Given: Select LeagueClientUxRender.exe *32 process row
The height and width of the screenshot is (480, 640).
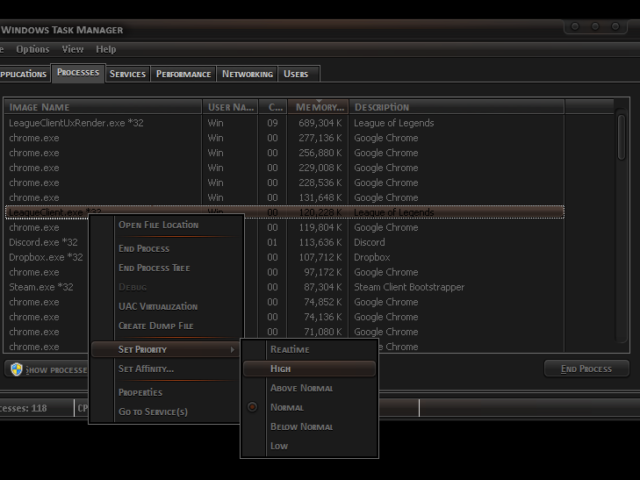Looking at the screenshot, I should pos(284,123).
